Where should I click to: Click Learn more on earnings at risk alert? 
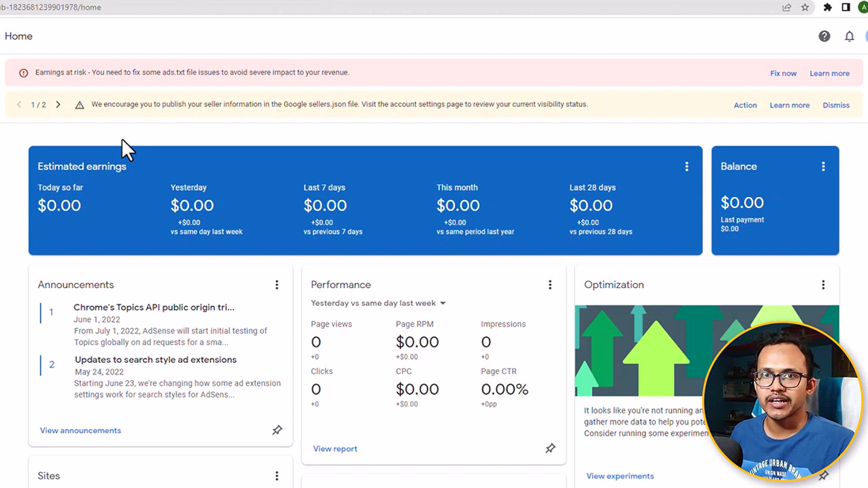[x=830, y=73]
